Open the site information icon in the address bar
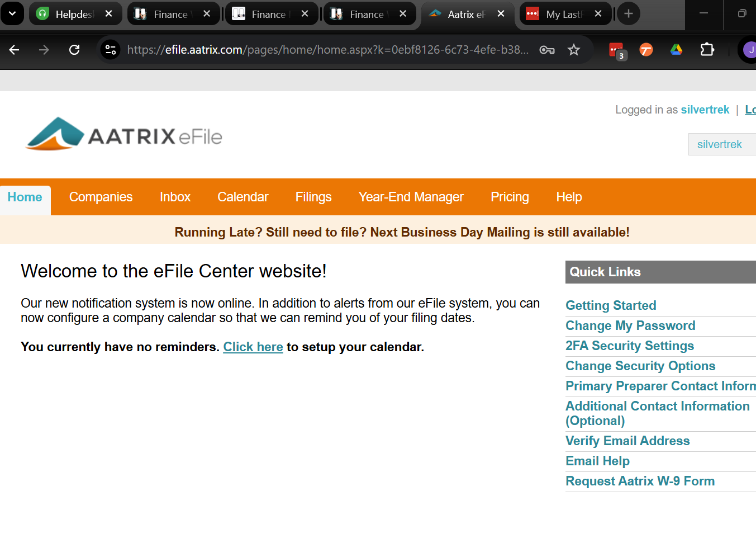 (x=111, y=50)
